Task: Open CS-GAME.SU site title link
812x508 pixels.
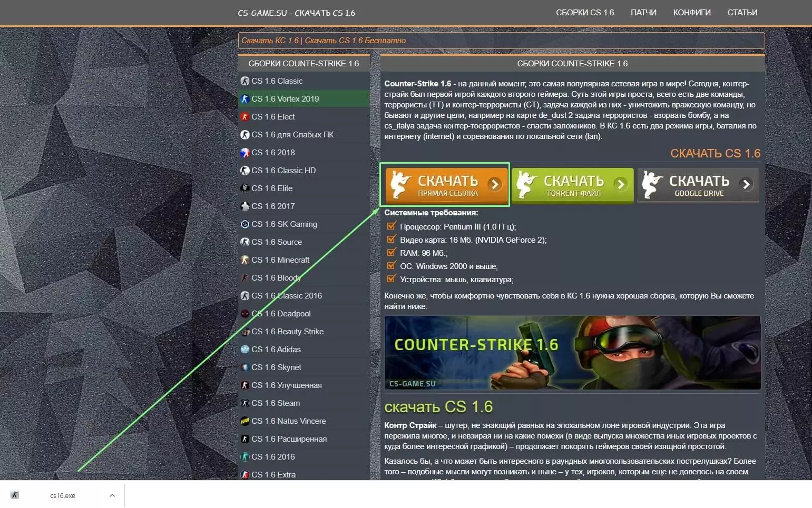Action: pos(296,13)
